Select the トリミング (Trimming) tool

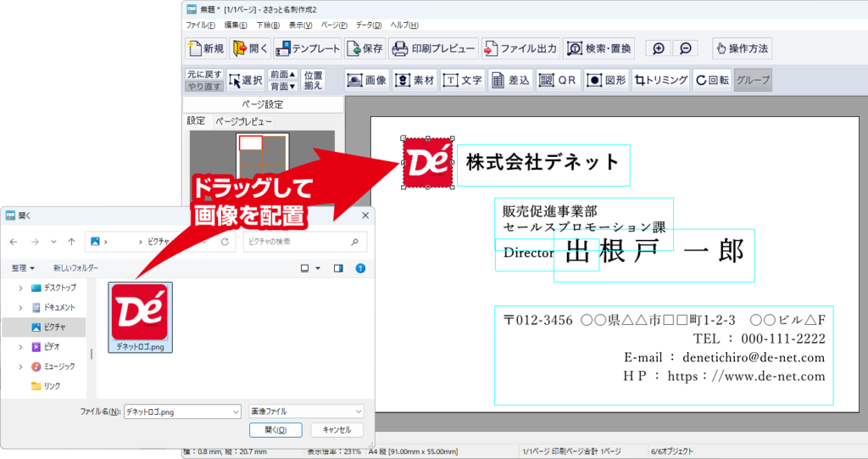point(660,80)
